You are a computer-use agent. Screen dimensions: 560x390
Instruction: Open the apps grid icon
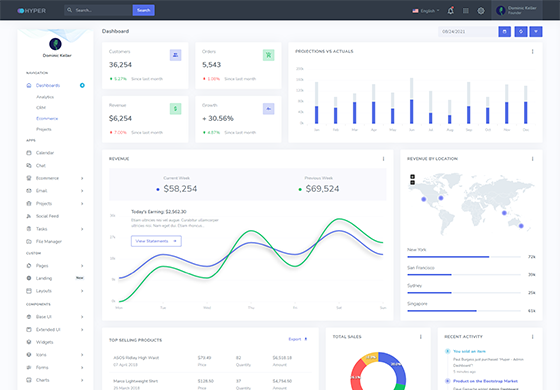[x=466, y=11]
